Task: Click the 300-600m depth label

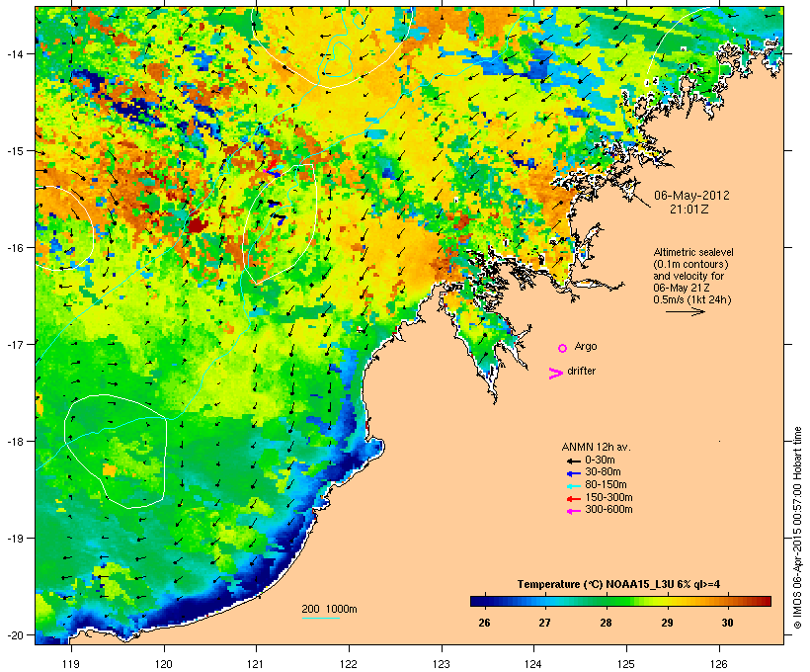Action: pos(608,510)
